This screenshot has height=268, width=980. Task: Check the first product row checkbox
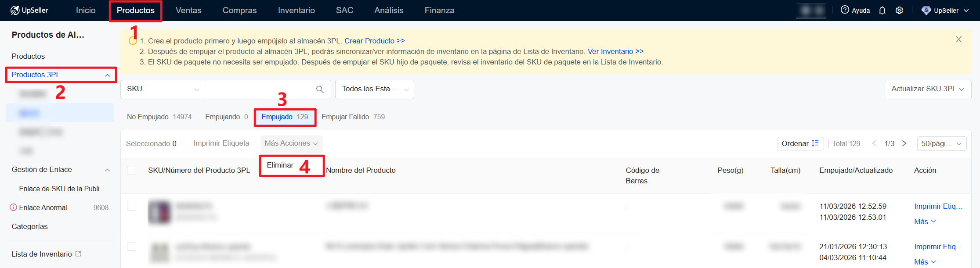coord(131,206)
